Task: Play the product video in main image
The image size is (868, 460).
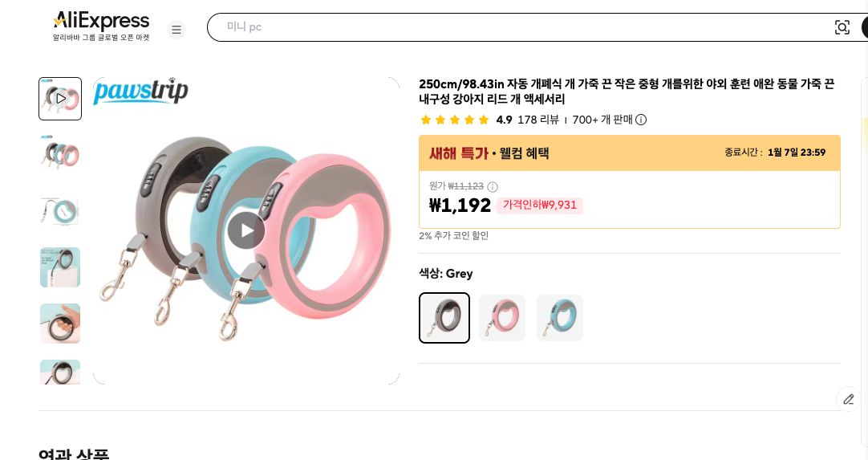Action: (245, 230)
